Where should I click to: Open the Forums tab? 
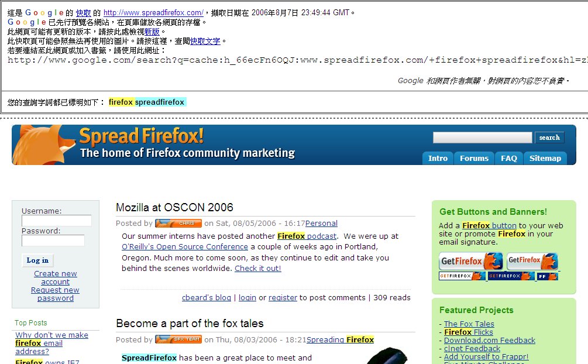tap(474, 159)
